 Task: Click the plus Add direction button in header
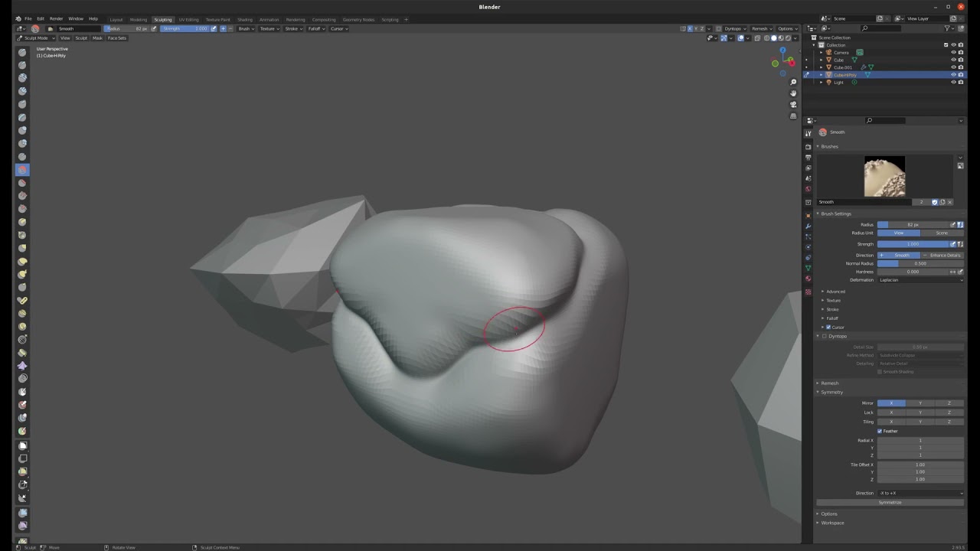click(x=223, y=28)
